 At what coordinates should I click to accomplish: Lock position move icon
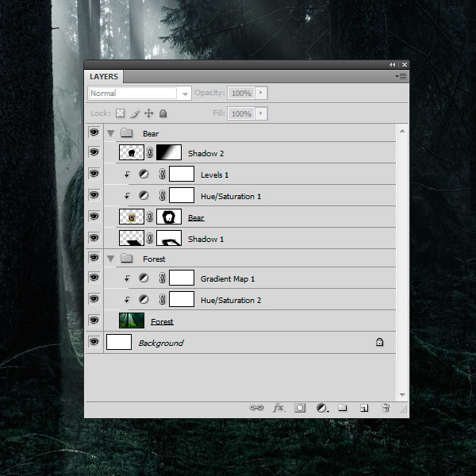coord(149,113)
